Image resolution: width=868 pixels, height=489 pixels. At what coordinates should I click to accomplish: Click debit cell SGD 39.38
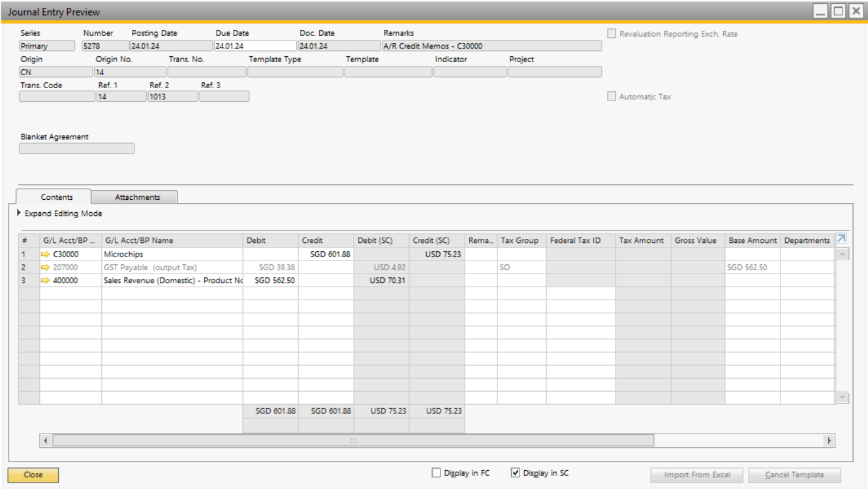pyautogui.click(x=271, y=267)
